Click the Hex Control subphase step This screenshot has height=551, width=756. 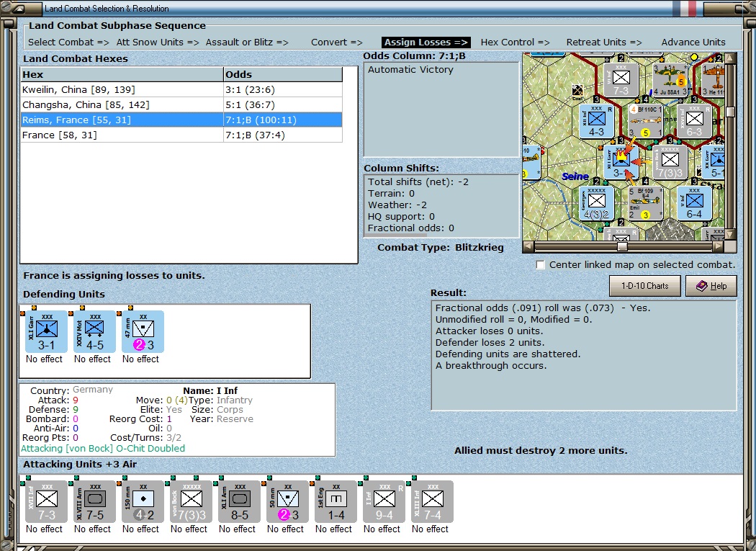click(515, 42)
